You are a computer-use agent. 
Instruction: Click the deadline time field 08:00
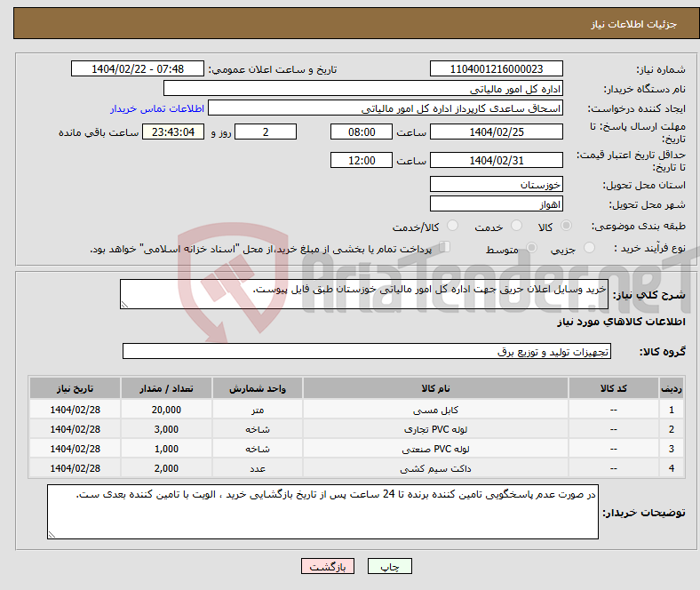[x=362, y=132]
